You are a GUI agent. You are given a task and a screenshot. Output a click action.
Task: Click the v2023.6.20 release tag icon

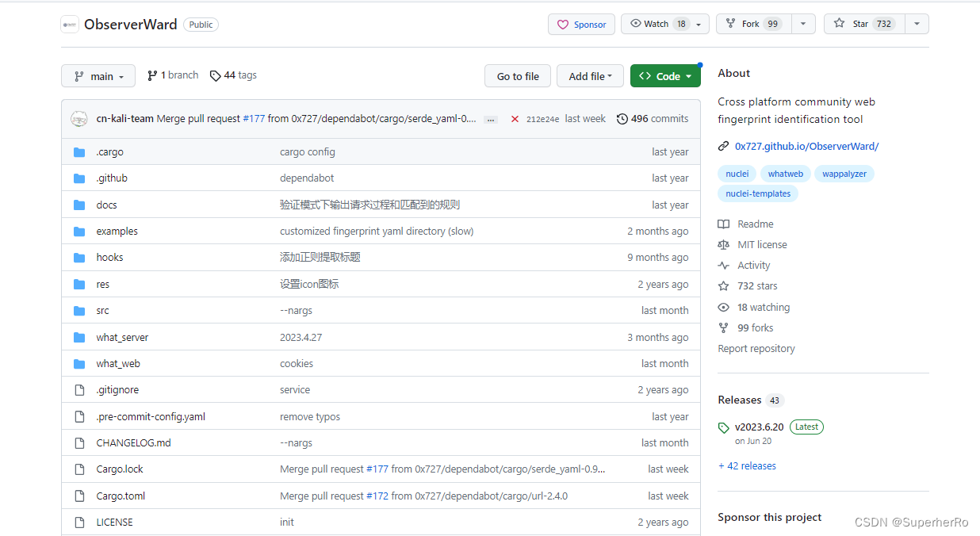(724, 427)
